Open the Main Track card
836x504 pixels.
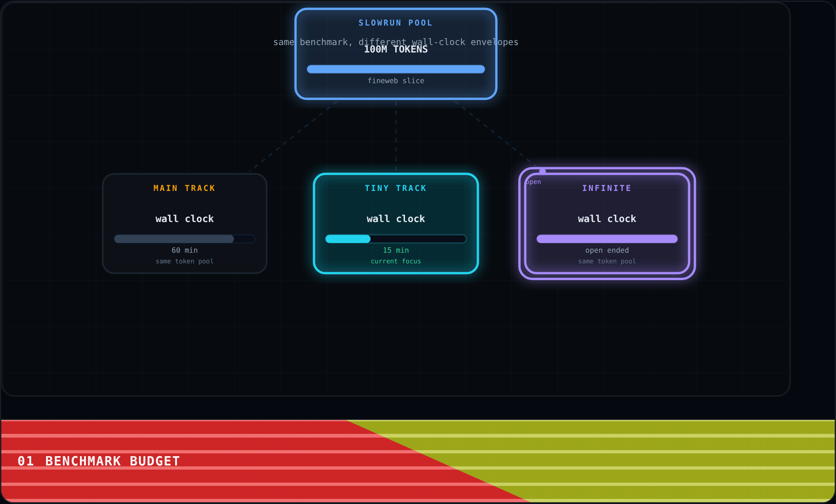click(x=185, y=223)
